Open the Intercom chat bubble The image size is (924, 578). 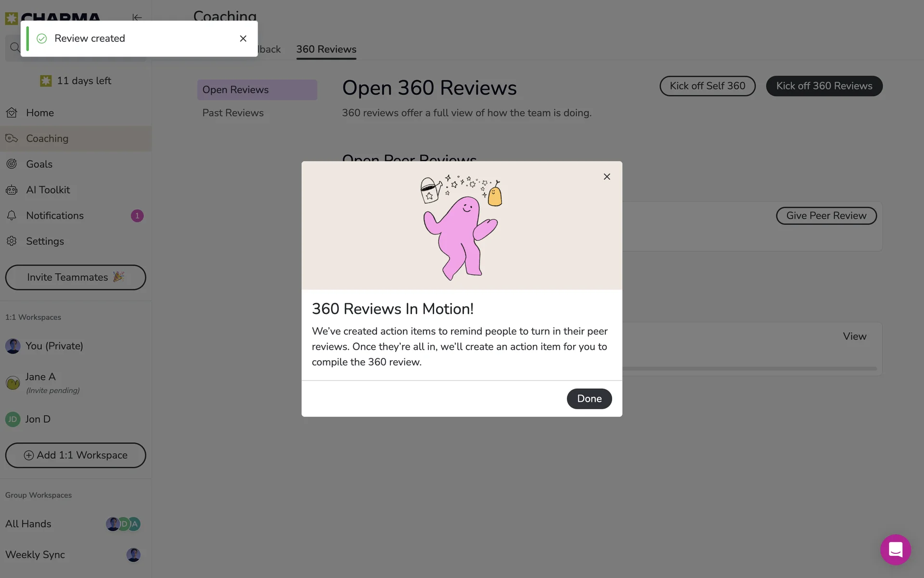coord(895,549)
